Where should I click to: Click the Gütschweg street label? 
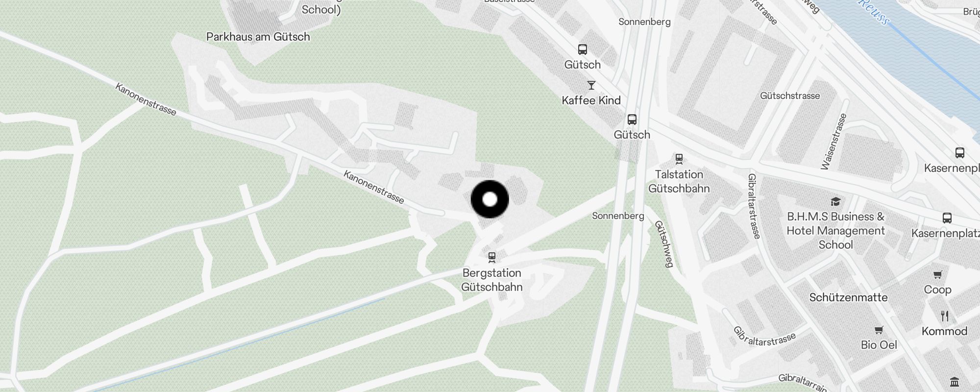[664, 244]
